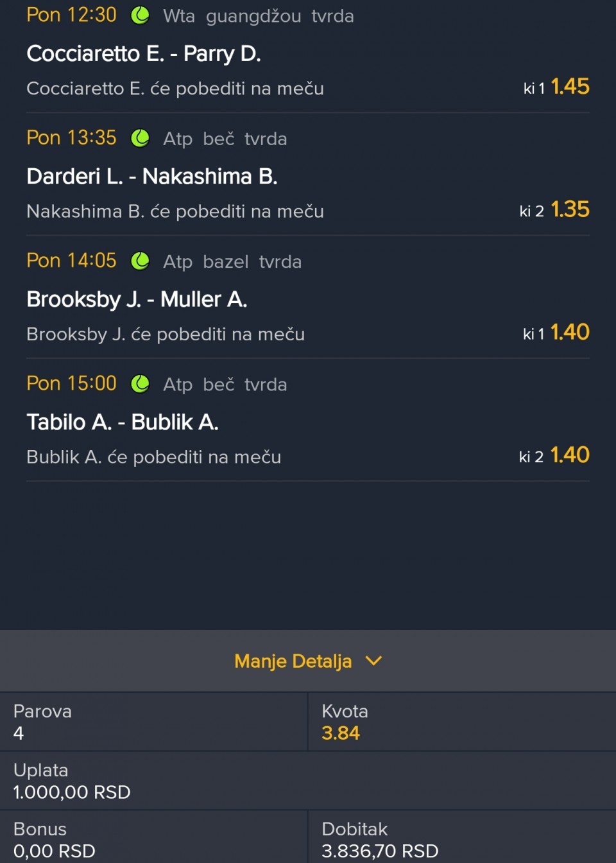Screen dimensions: 616x863
Task: Click Wta guangdžou tvrda tournament label
Action: click(258, 16)
